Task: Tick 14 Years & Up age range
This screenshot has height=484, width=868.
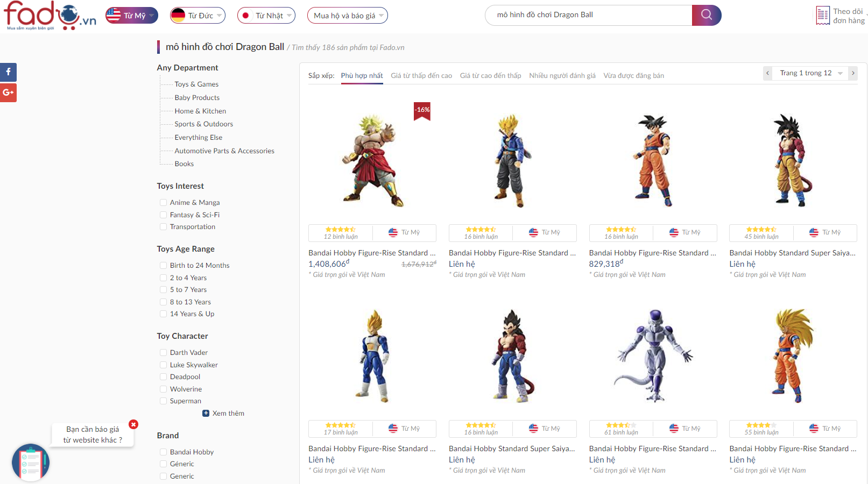Action: [163, 314]
